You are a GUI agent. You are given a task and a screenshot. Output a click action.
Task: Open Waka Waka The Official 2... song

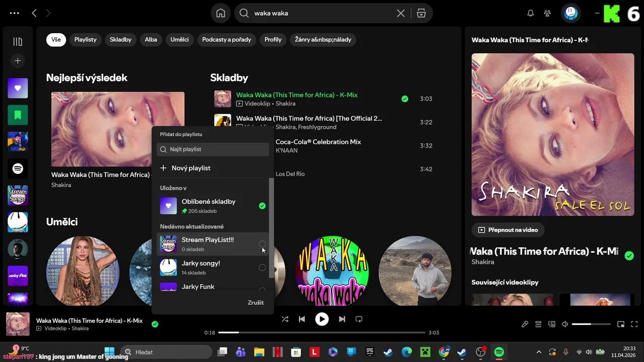pyautogui.click(x=309, y=118)
